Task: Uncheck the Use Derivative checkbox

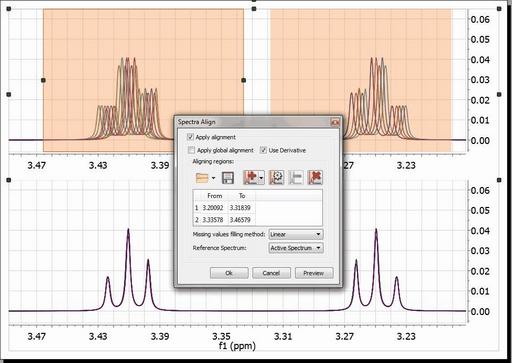Action: click(x=263, y=150)
